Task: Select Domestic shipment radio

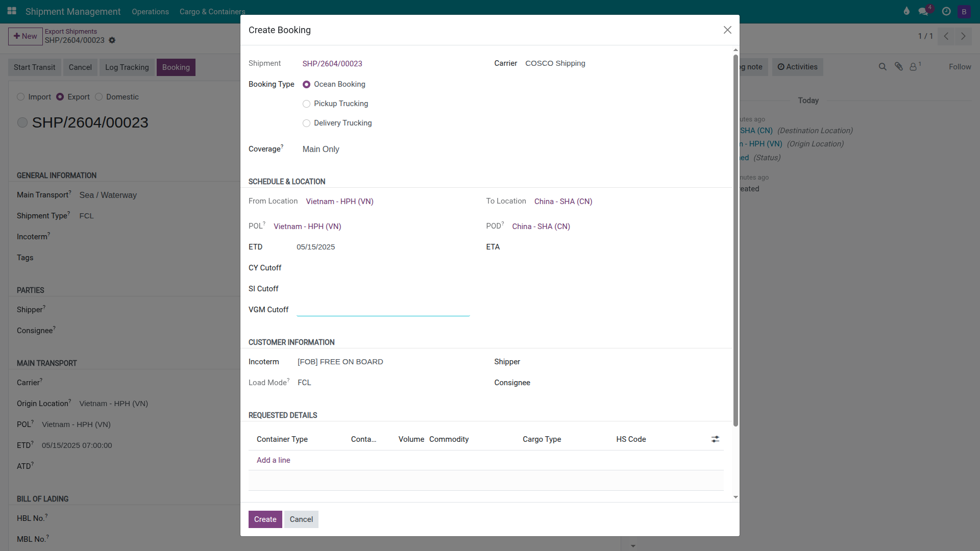Action: 99,97
